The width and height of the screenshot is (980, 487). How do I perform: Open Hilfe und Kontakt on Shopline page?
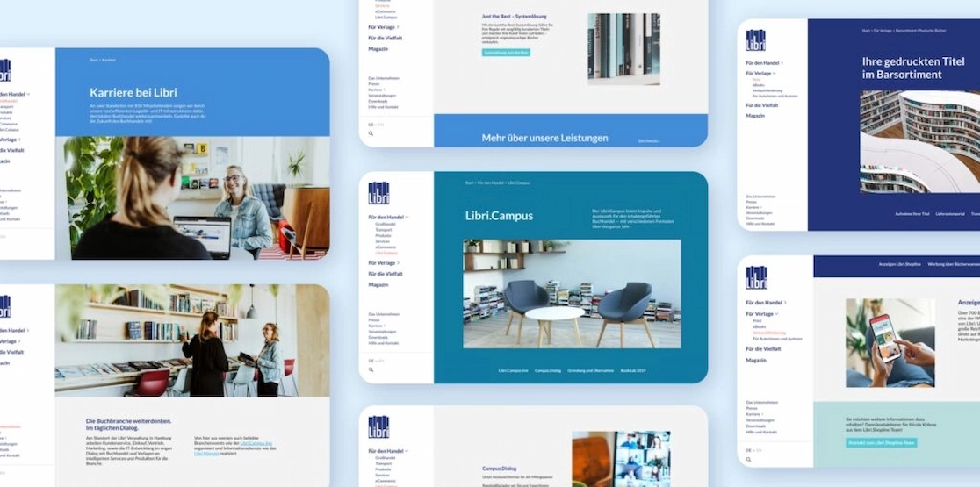[761, 432]
